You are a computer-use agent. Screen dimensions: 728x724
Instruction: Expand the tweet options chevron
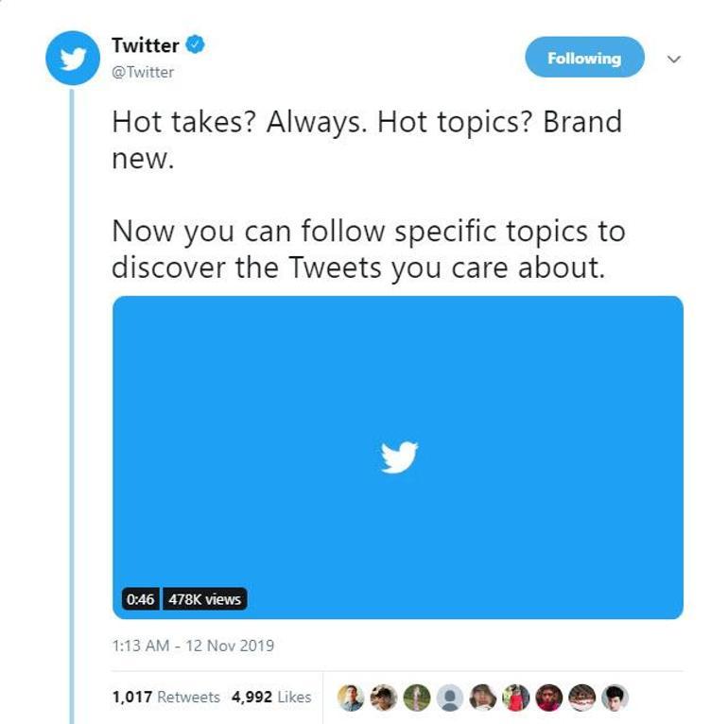674,59
